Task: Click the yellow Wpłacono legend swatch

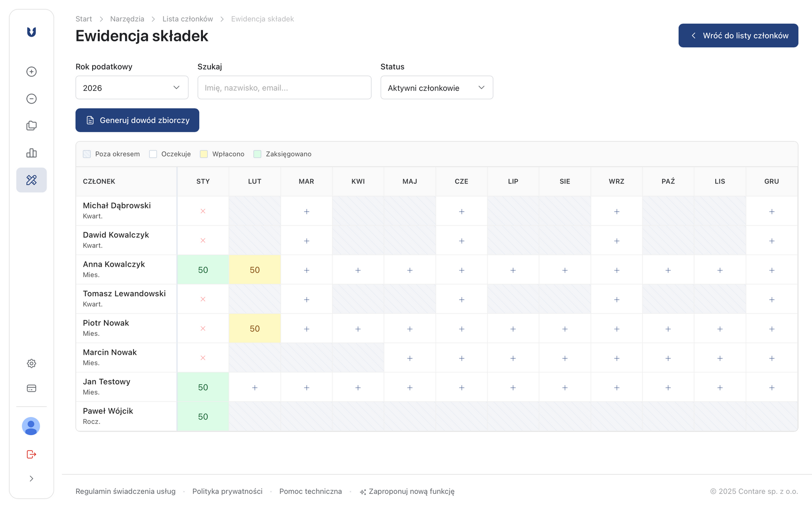Action: pyautogui.click(x=204, y=154)
